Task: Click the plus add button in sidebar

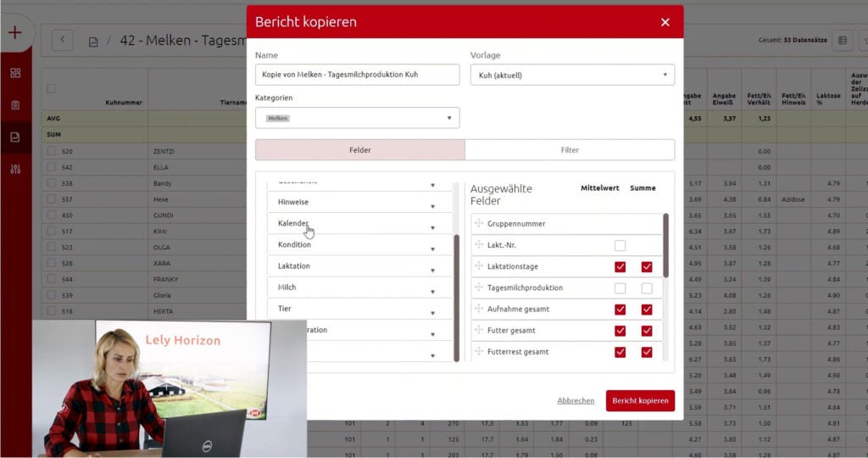Action: point(15,33)
